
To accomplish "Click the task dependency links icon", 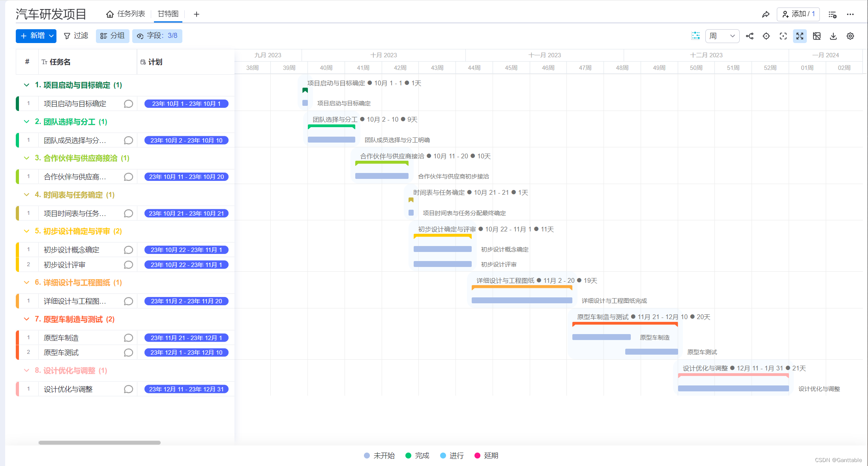I will [750, 36].
